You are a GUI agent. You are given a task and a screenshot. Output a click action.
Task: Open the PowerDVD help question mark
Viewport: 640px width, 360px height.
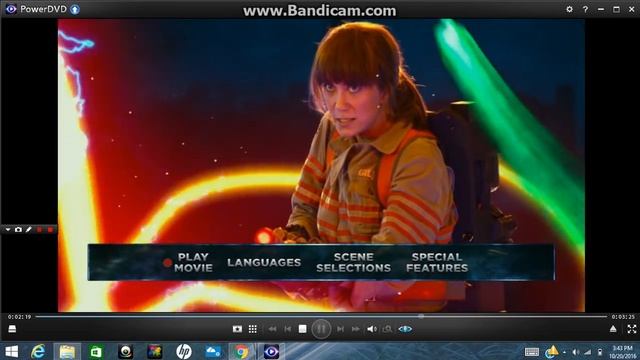pyautogui.click(x=585, y=9)
